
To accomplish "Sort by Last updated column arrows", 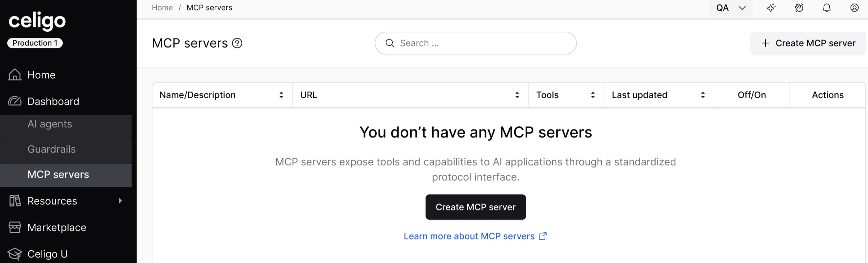I will coord(703,95).
